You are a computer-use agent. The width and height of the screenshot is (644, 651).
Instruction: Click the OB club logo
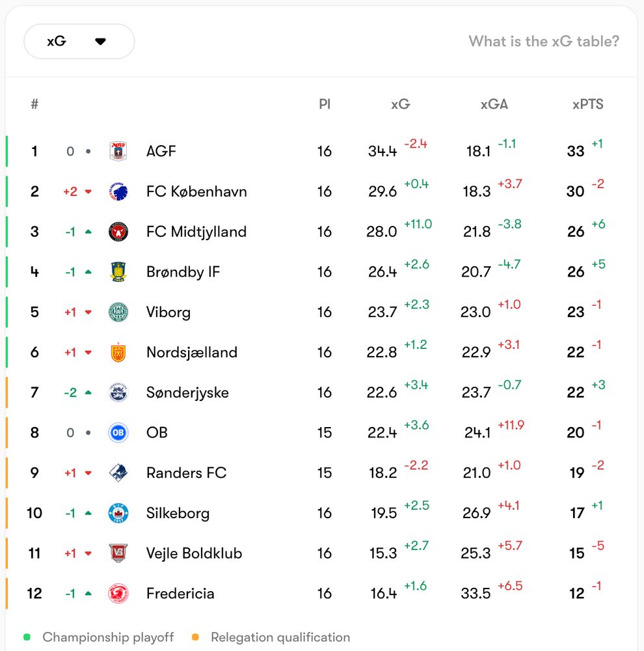pyautogui.click(x=118, y=432)
